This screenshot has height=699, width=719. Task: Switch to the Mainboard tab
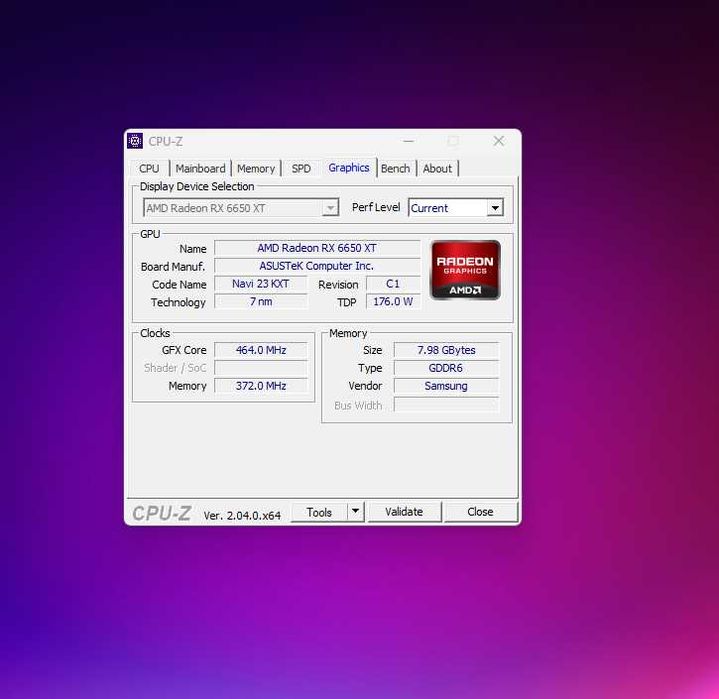[x=200, y=168]
